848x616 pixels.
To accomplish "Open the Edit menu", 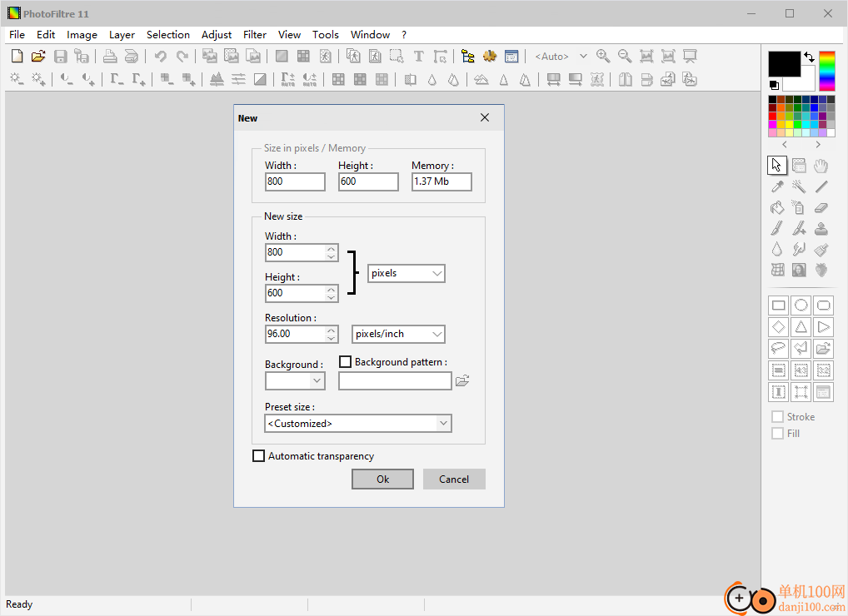I will [46, 35].
